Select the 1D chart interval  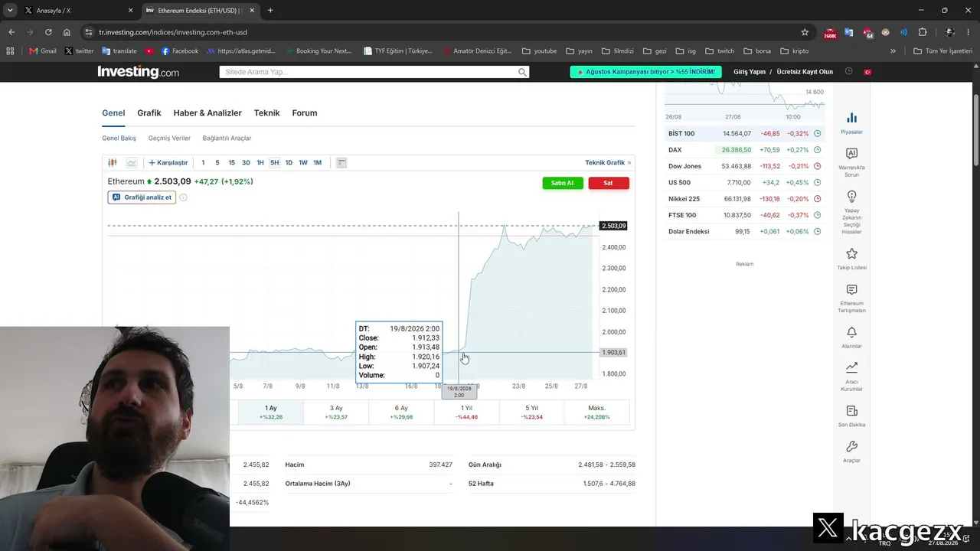pyautogui.click(x=289, y=162)
